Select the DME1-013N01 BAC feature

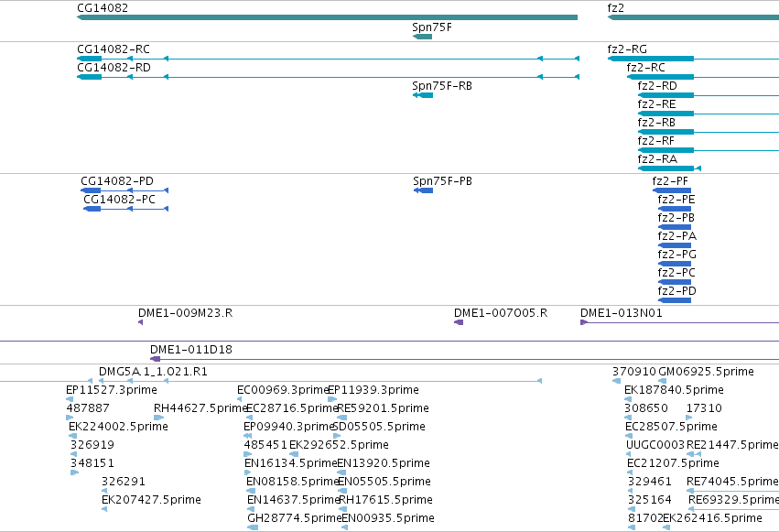(x=679, y=322)
